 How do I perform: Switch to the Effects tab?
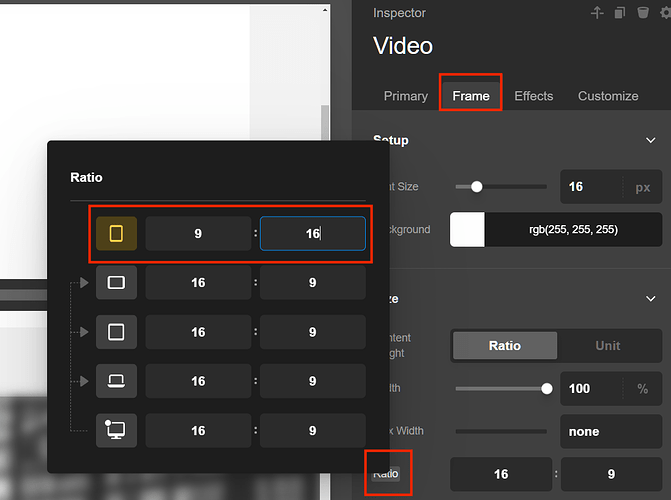(x=533, y=96)
